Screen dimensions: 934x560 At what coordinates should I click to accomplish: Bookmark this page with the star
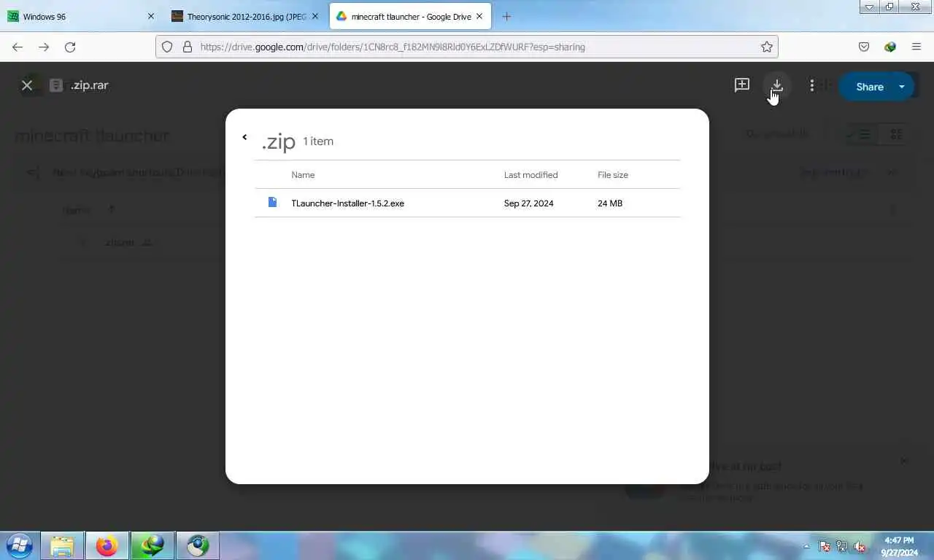(766, 47)
